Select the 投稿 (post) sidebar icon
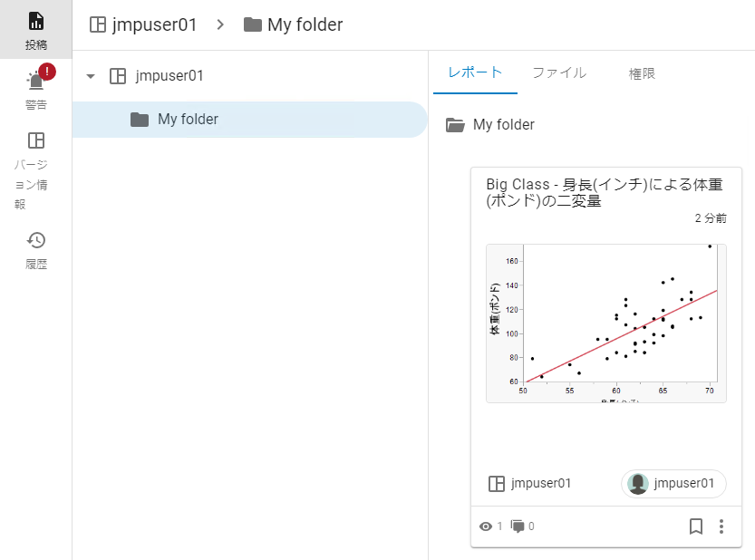This screenshot has height=560, width=755. click(x=35, y=27)
